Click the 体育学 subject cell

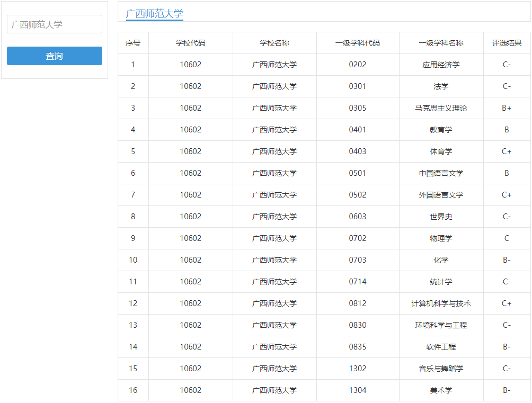(x=441, y=151)
